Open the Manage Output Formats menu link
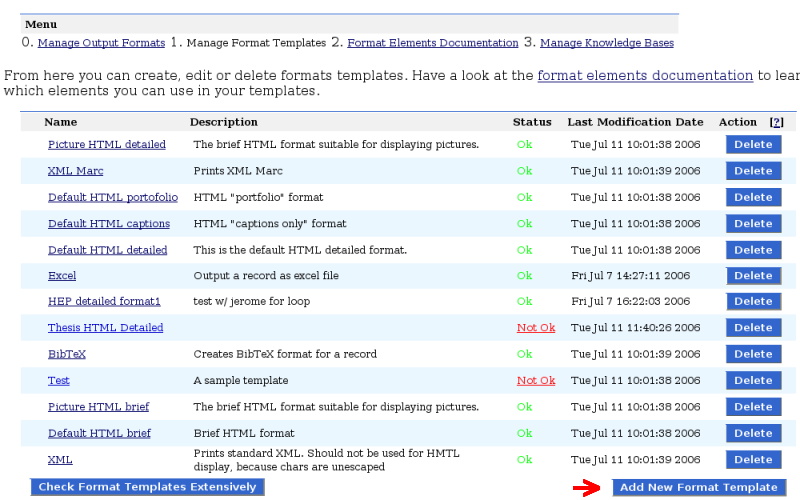800x500 pixels. pos(101,43)
